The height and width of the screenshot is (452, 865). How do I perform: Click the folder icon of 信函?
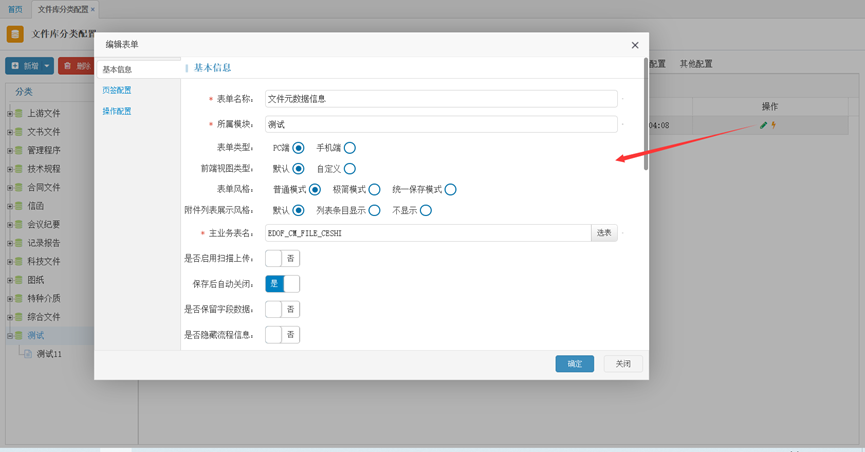coord(19,206)
